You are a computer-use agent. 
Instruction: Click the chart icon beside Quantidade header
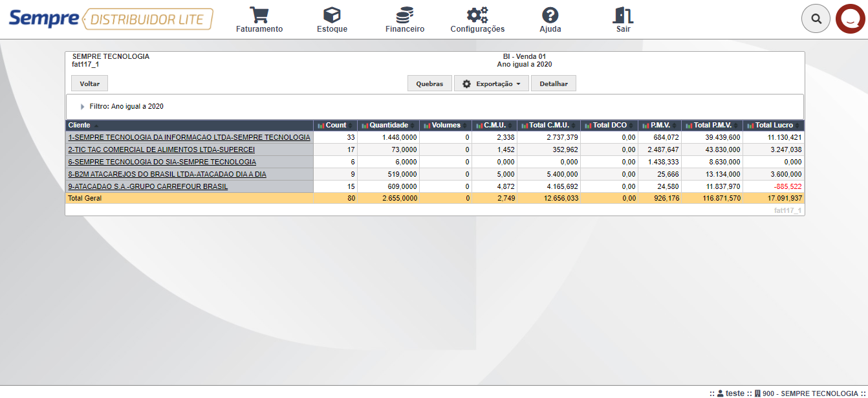365,126
